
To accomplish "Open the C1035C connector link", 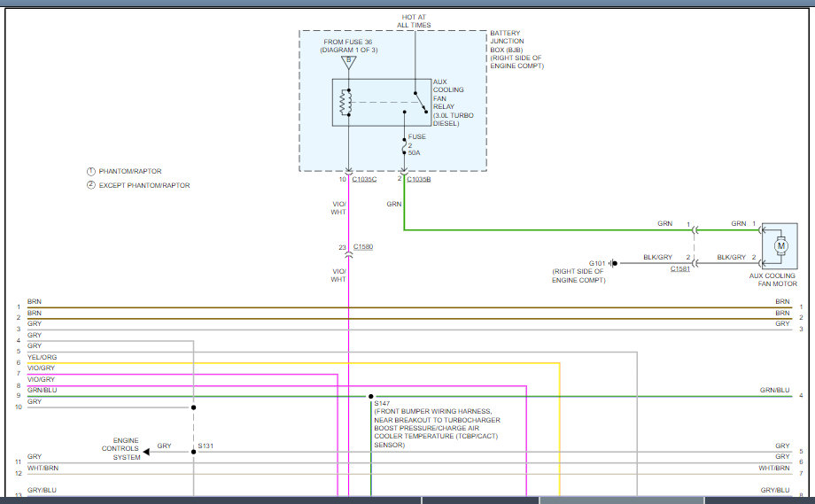I will [364, 180].
